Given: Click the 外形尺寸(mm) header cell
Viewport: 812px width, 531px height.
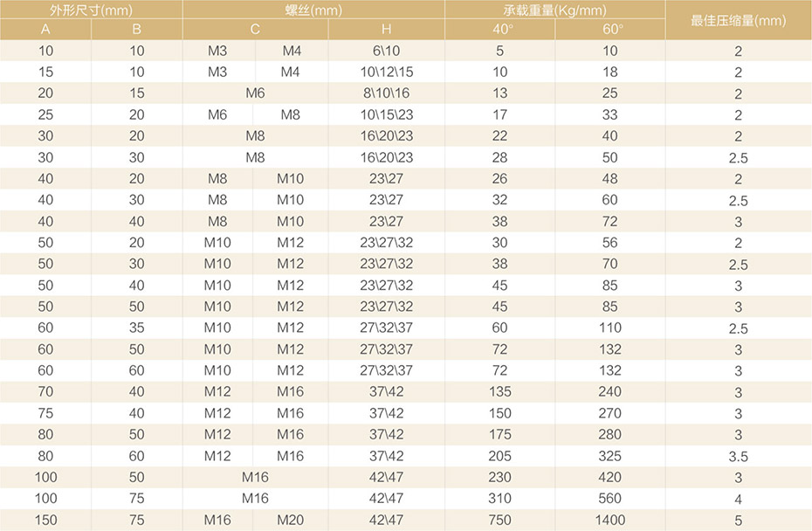Looking at the screenshot, I should tap(91, 10).
